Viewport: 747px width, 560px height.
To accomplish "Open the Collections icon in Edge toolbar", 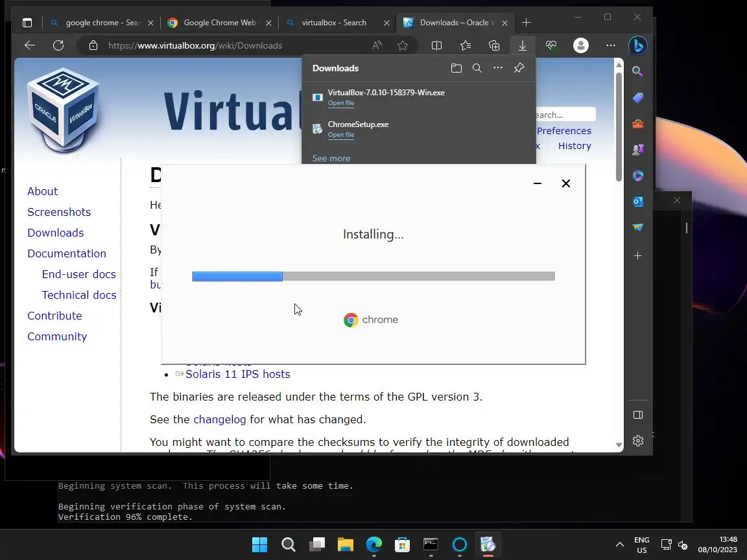I will pos(494,45).
